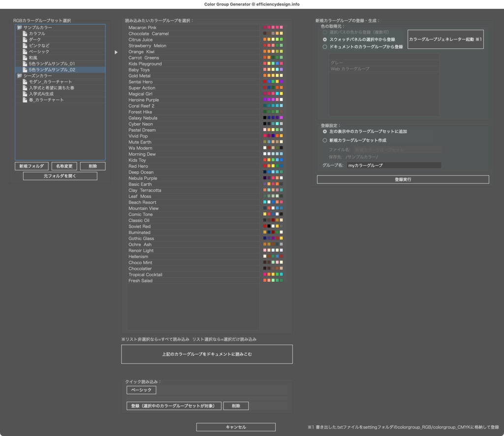Execute registration with the 登録実行 button

click(402, 179)
